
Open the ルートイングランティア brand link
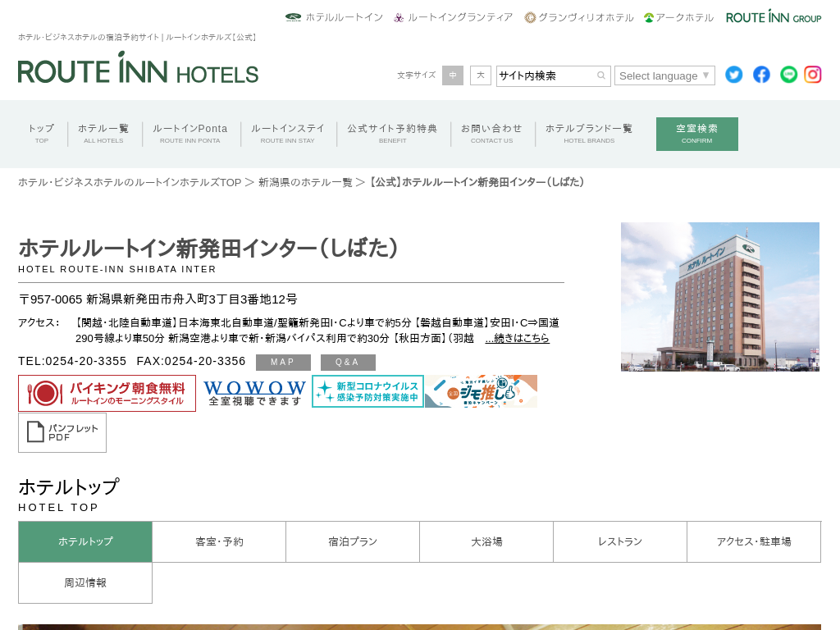click(453, 18)
